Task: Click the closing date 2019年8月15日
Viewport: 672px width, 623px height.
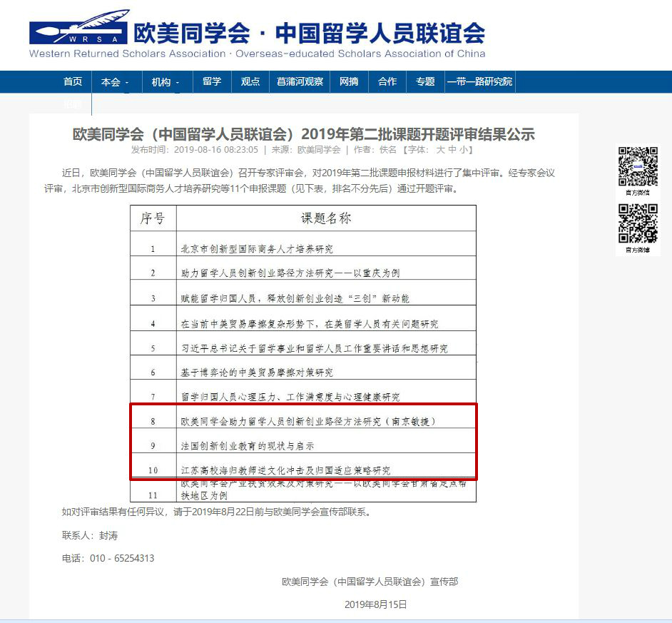Action: coord(375,604)
